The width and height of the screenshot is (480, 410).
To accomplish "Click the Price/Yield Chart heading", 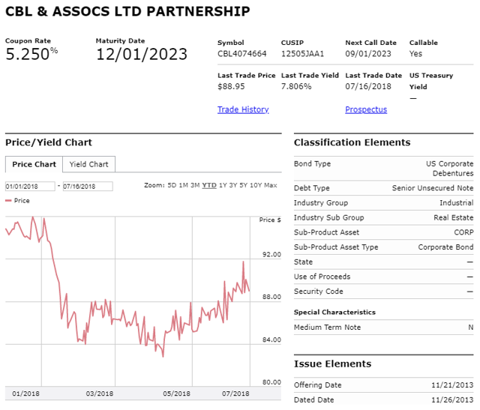I will pos(48,143).
